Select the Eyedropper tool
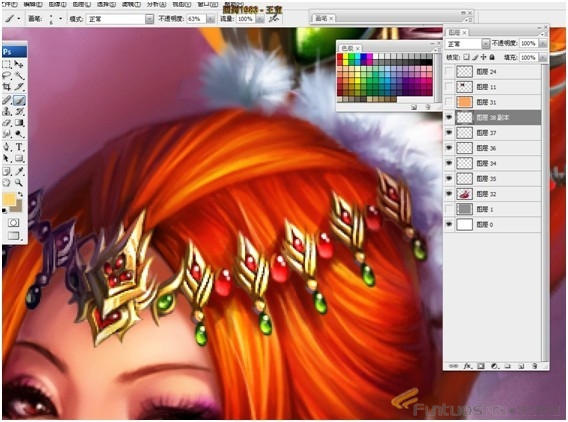Screen dimensions: 568x422 (19, 171)
